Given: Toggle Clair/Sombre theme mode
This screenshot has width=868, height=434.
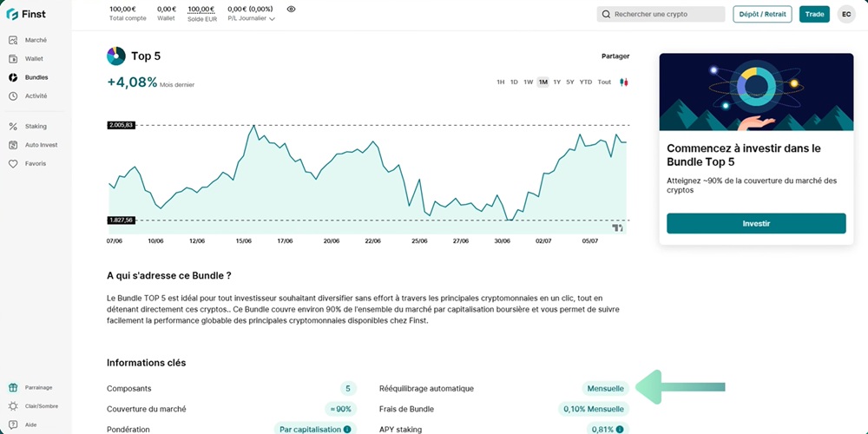Looking at the screenshot, I should tap(35, 406).
